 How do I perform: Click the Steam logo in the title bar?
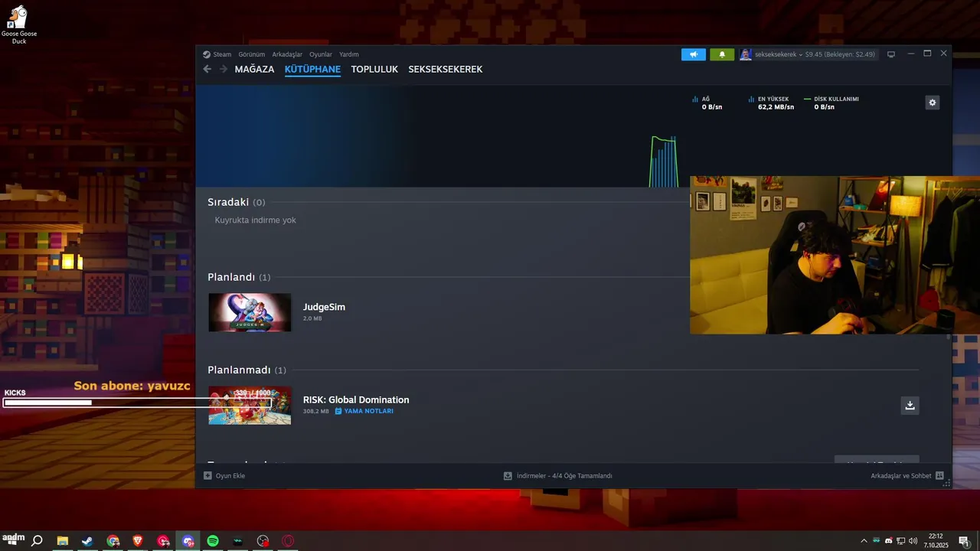[207, 54]
